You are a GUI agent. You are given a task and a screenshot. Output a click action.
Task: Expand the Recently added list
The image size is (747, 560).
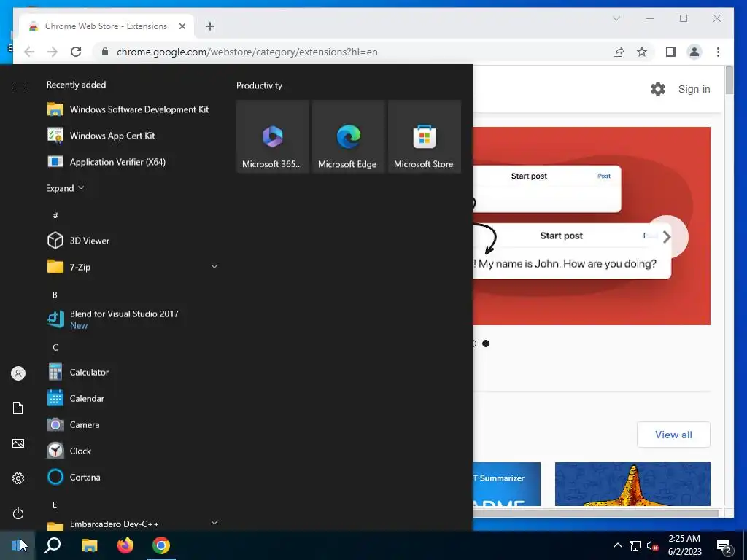(x=65, y=188)
